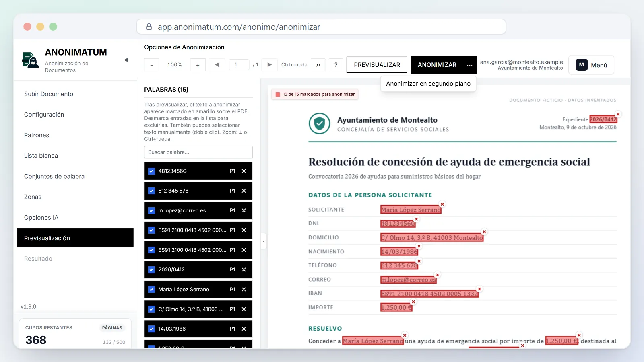
Task: Toggle the m.lopez@correo.es checkbox
Action: [152, 210]
